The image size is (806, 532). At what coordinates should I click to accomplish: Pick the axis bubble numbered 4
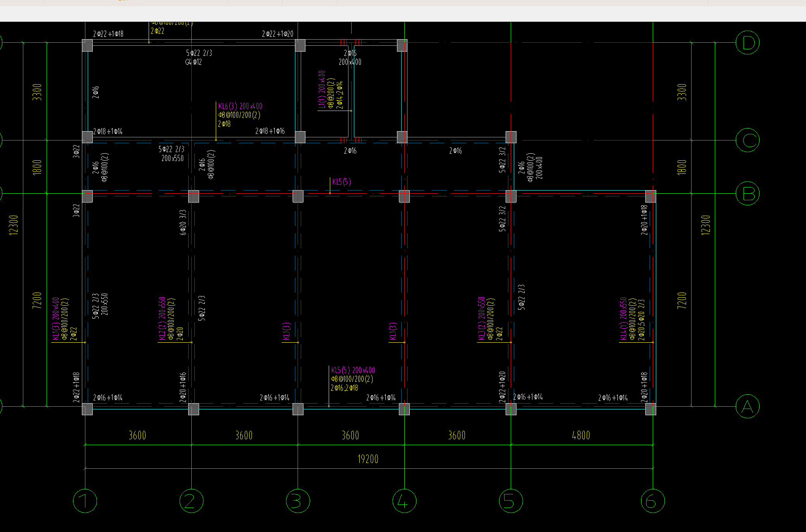click(x=404, y=501)
